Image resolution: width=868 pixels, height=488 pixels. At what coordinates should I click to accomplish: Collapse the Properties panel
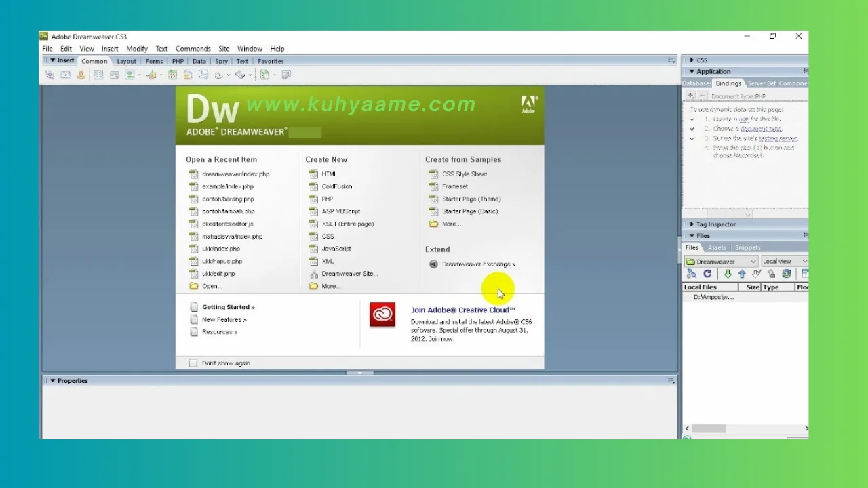click(x=53, y=381)
